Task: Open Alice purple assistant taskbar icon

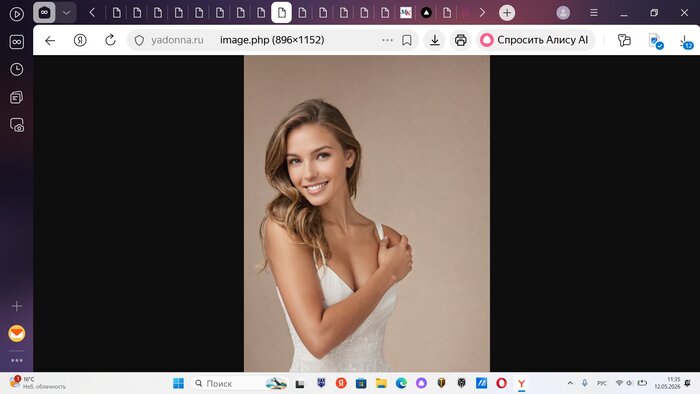Action: click(x=421, y=383)
